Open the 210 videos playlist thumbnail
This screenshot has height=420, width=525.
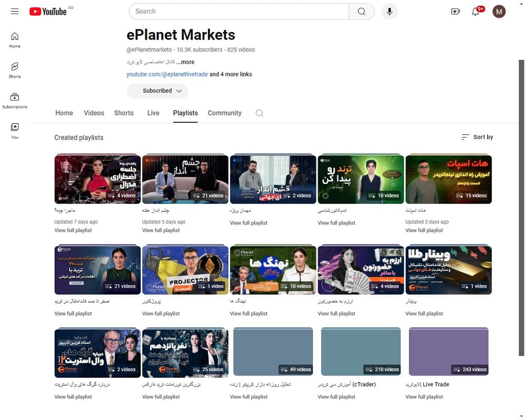pyautogui.click(x=361, y=352)
